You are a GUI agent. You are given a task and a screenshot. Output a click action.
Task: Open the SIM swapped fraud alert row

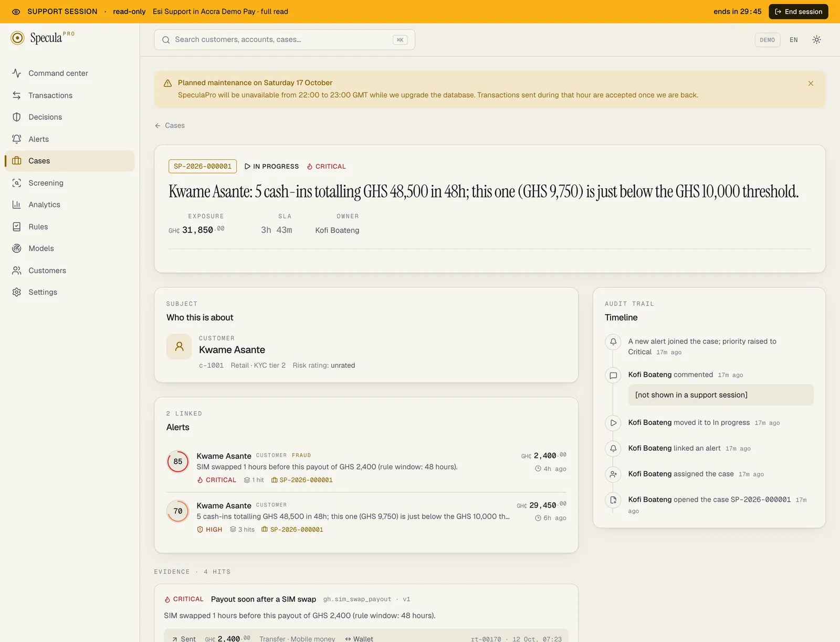point(366,468)
